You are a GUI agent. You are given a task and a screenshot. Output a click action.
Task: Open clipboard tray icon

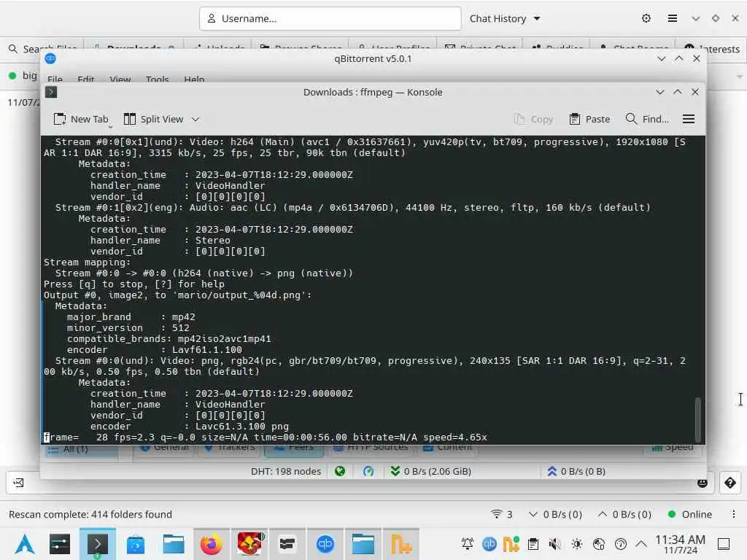pyautogui.click(x=533, y=544)
